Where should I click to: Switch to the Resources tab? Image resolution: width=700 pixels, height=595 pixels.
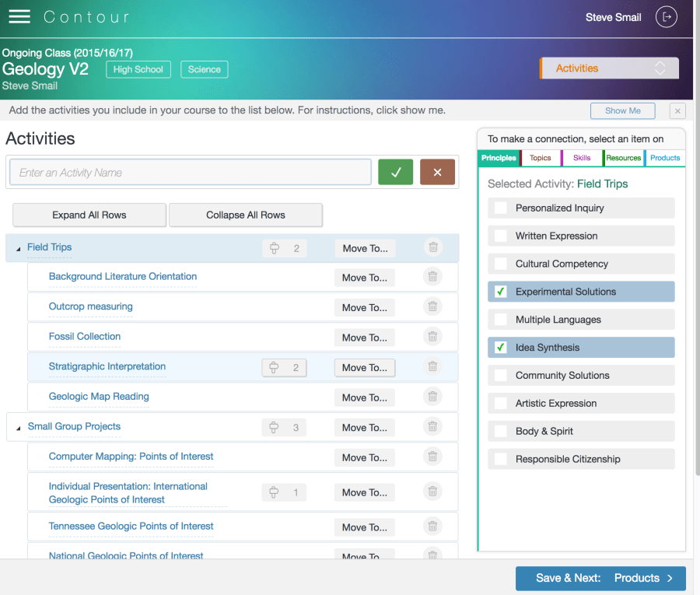point(624,158)
